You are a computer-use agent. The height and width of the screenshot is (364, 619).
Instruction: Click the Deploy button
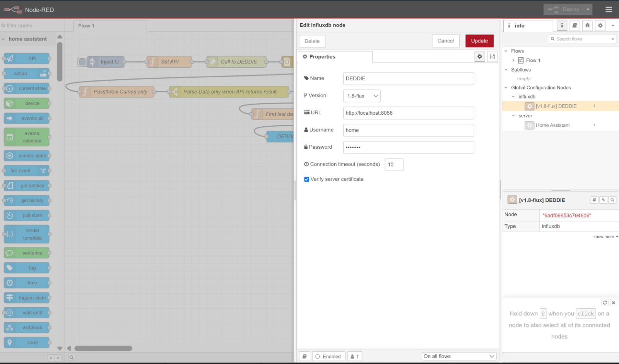click(x=563, y=9)
